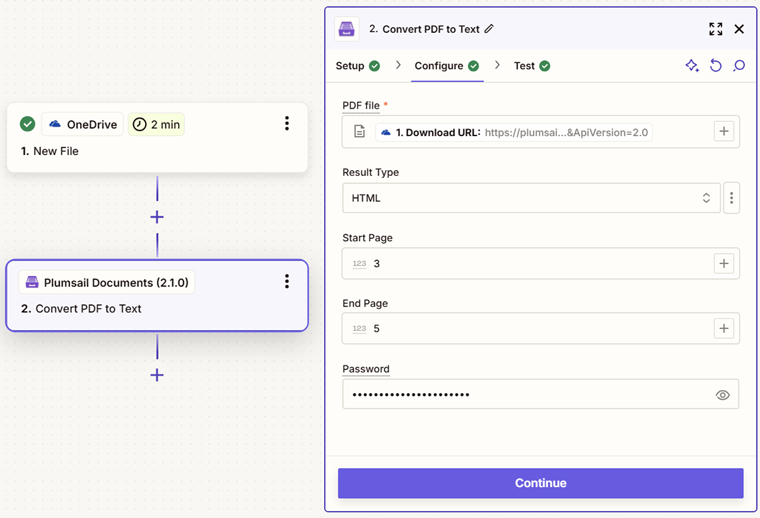Image resolution: width=760 pixels, height=518 pixels.
Task: Insert data into Start Page with plus button
Action: click(x=724, y=263)
